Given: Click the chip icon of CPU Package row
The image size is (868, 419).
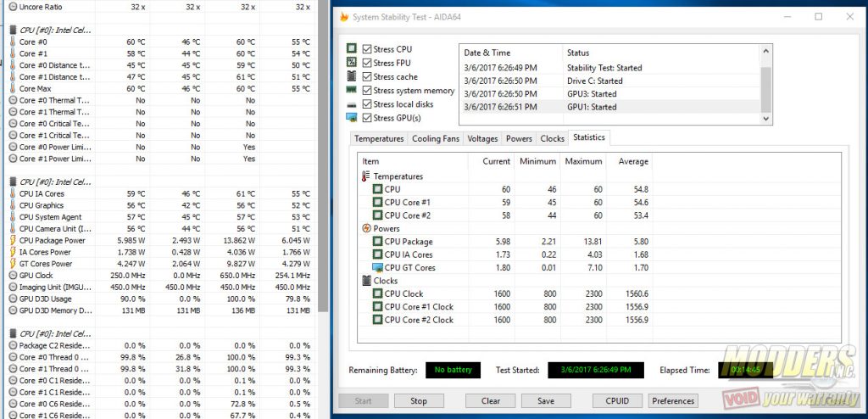Looking at the screenshot, I should [377, 242].
